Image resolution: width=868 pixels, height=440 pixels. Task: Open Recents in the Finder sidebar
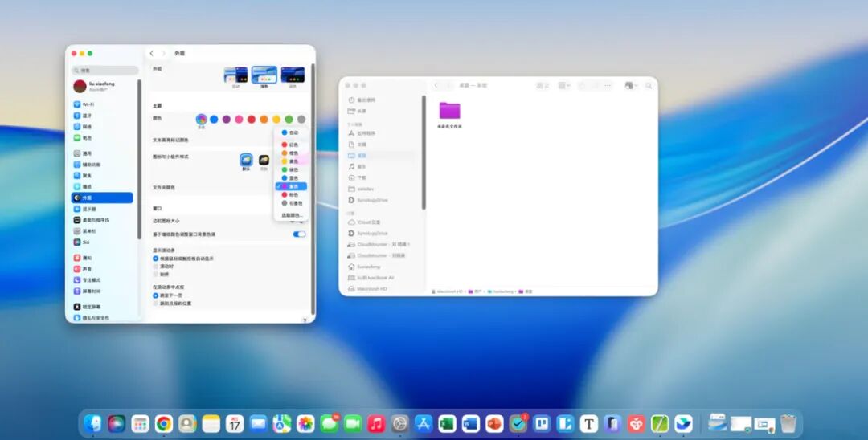(362, 100)
